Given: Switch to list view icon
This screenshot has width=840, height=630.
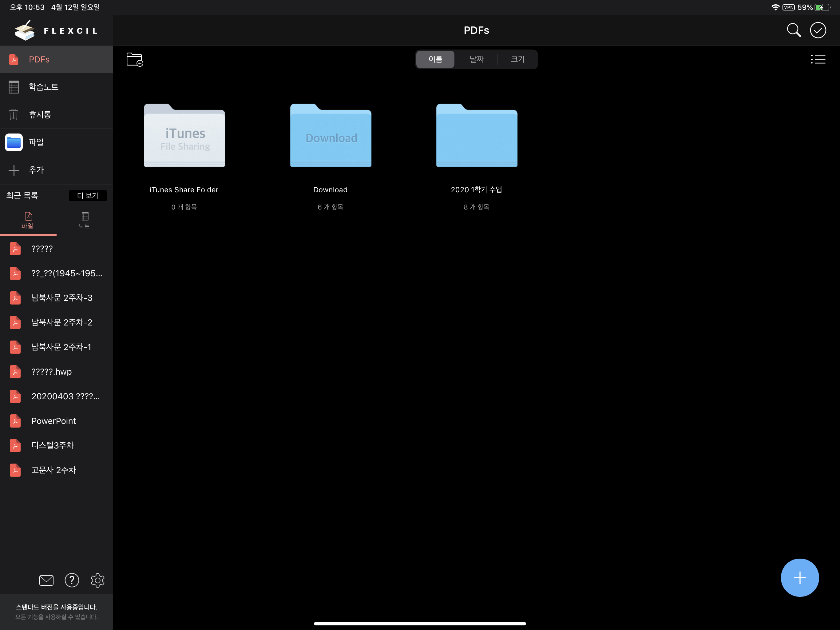Looking at the screenshot, I should (x=818, y=59).
